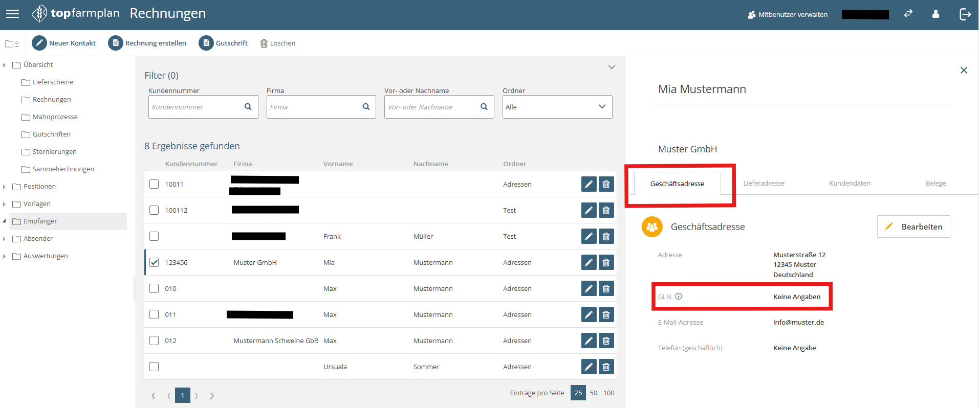The height and width of the screenshot is (408, 980).
Task: Edit Mustermann Schweine GbR row
Action: pyautogui.click(x=589, y=341)
